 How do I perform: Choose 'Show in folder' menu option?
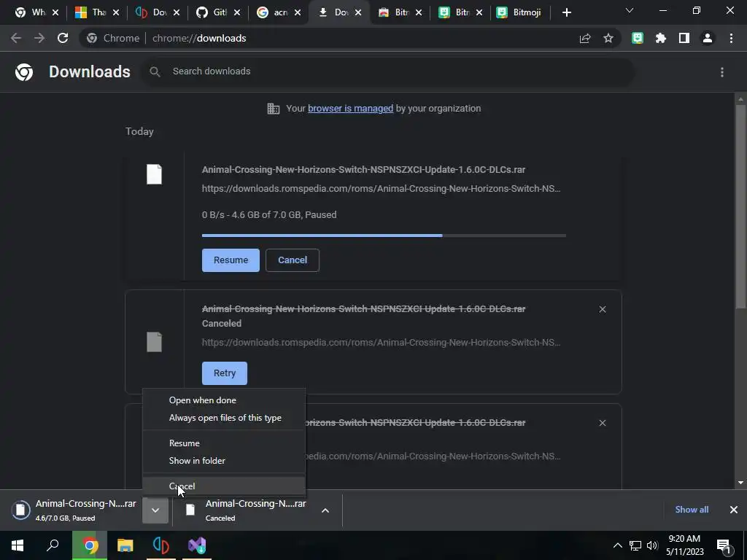(224, 461)
